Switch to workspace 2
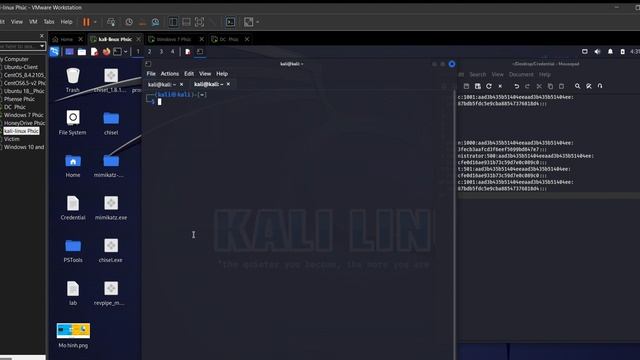Viewport: 640px width, 360px height. 149,51
